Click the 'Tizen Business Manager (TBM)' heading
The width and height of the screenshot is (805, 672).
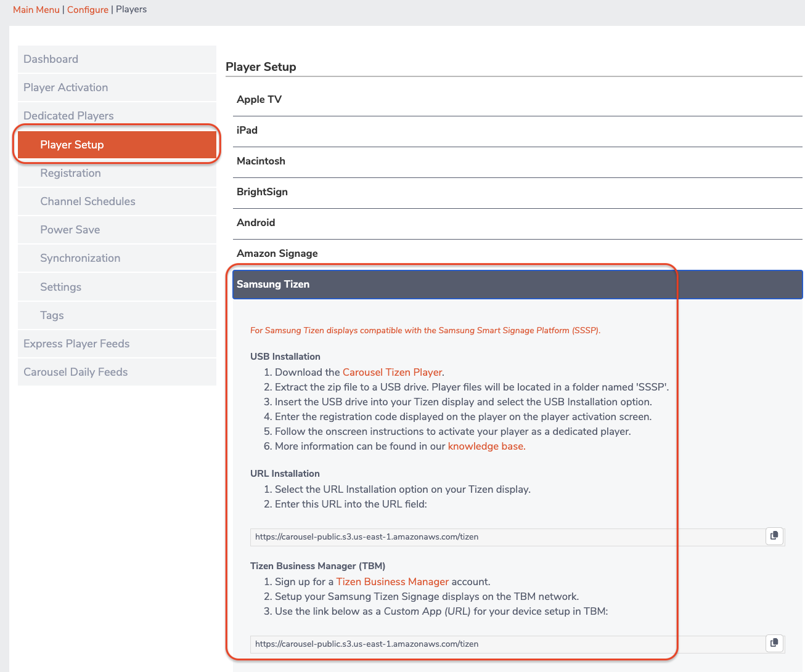(x=318, y=565)
